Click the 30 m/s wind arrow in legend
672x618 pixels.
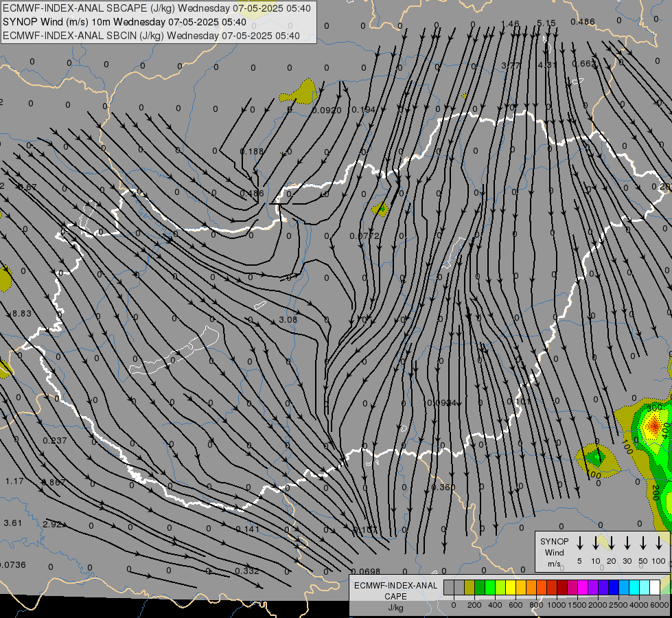(627, 543)
